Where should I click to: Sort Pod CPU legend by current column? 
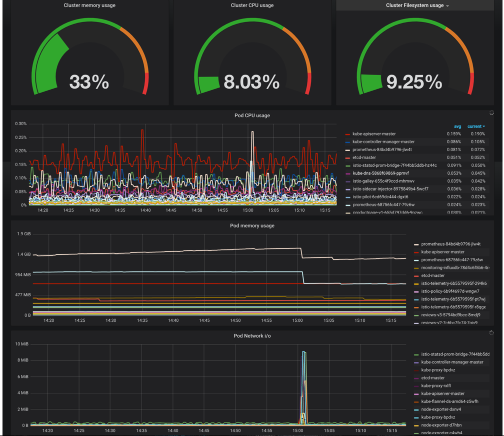(x=476, y=126)
